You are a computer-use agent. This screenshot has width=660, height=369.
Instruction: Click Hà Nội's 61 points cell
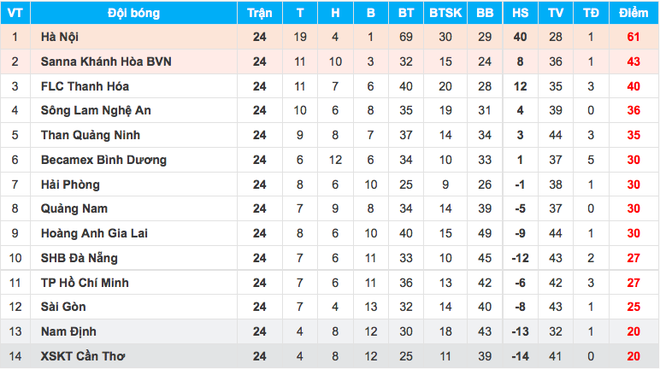click(633, 37)
